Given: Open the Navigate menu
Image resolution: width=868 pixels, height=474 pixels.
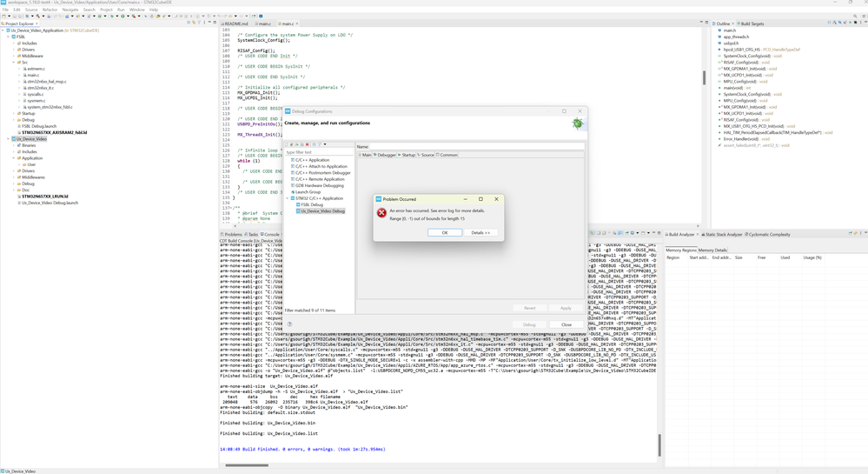Looking at the screenshot, I should 70,10.
